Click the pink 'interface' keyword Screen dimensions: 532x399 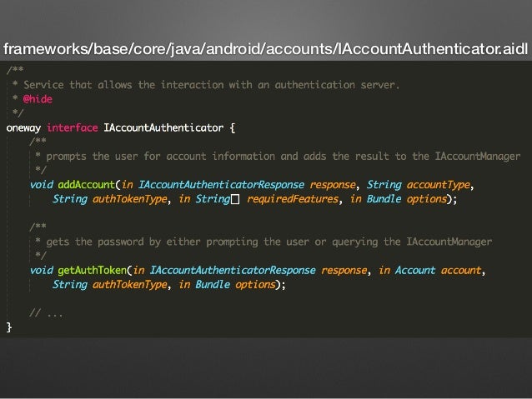73,127
